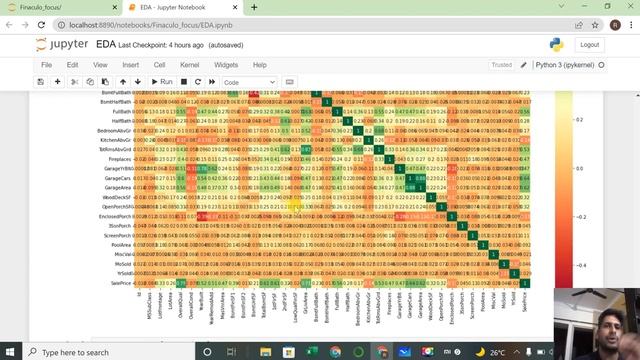Image resolution: width=640 pixels, height=360 pixels.
Task: Open Cortana circle icon in taskbar
Action: [x=207, y=352]
